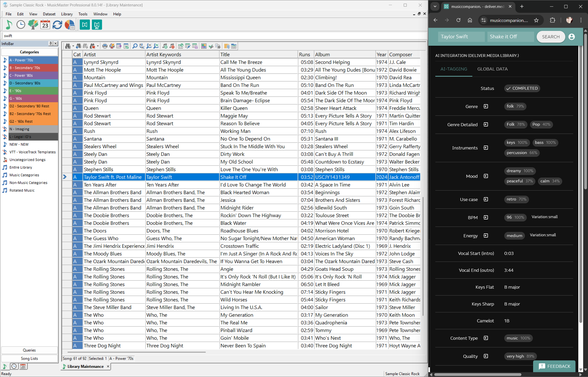Click the FEEDBACK button
Image resolution: width=588 pixels, height=377 pixels.
pos(554,366)
